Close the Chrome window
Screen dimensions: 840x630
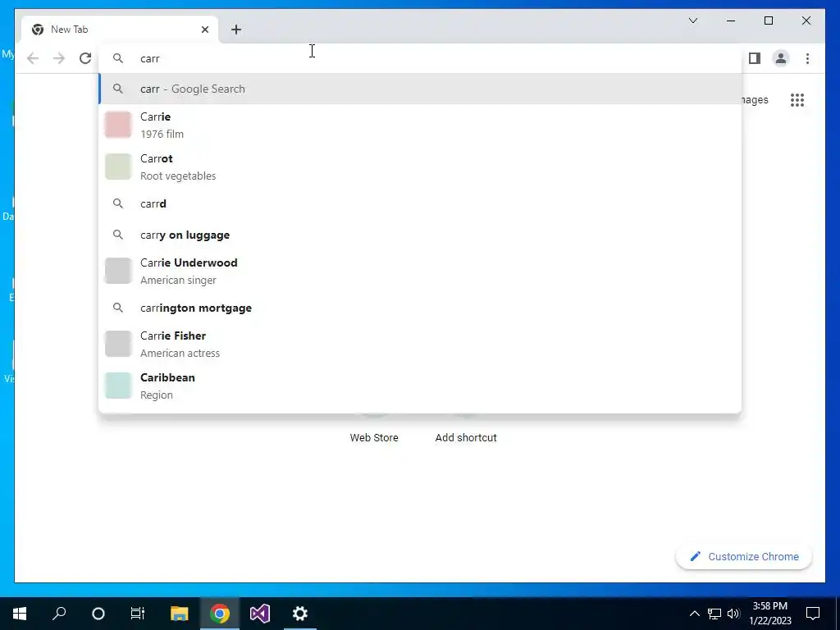(806, 21)
